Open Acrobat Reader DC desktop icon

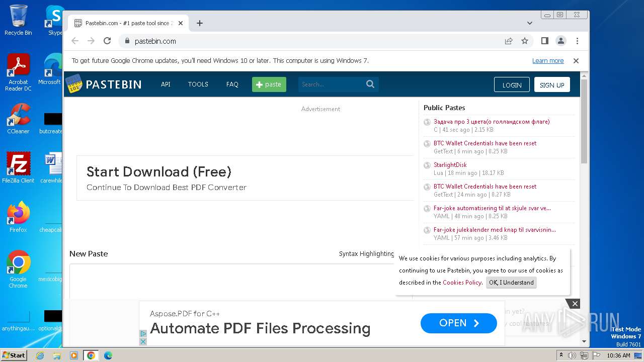point(18,73)
